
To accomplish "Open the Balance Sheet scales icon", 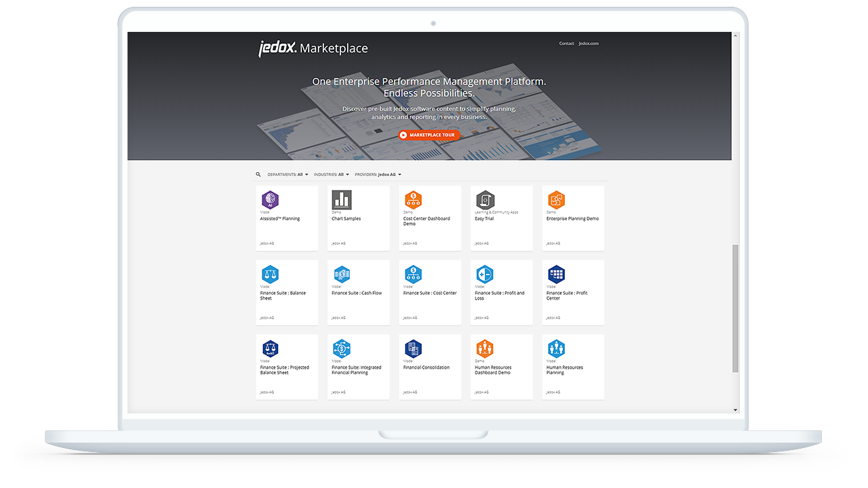I will [270, 274].
